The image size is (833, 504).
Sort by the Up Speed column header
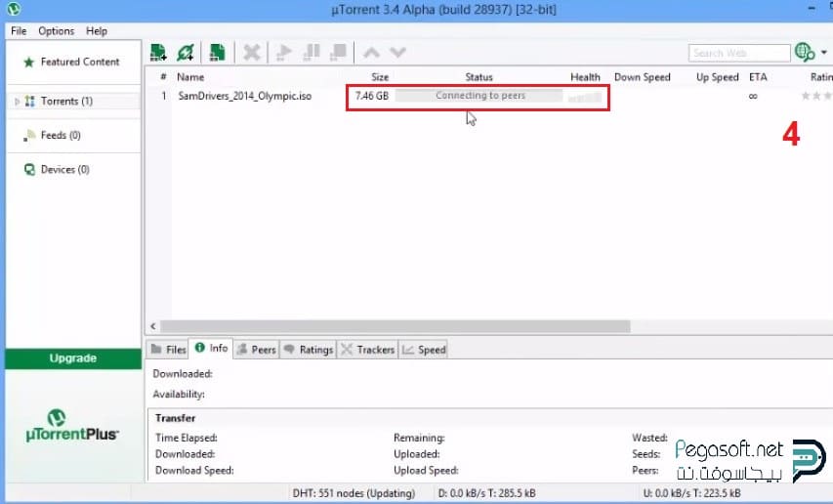click(x=717, y=77)
